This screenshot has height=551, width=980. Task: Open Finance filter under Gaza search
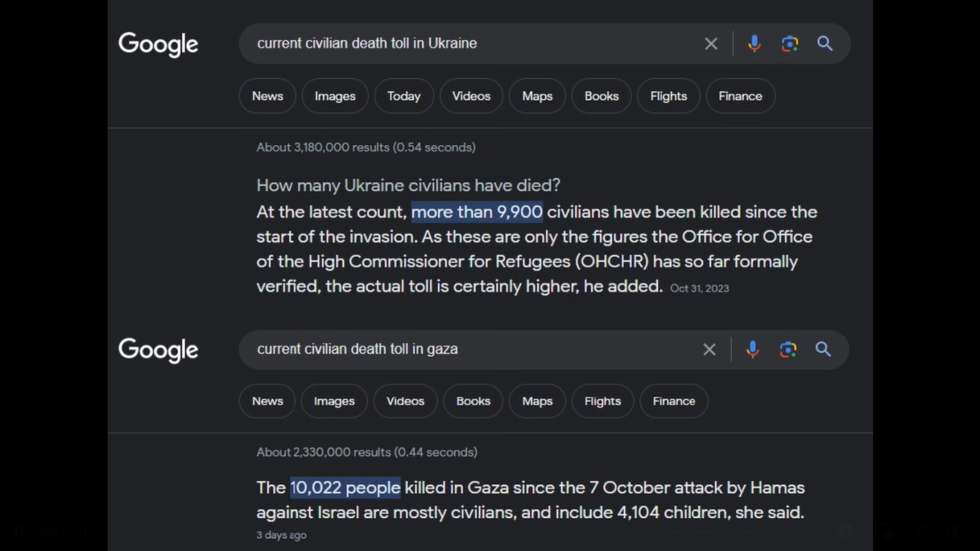pyautogui.click(x=674, y=401)
